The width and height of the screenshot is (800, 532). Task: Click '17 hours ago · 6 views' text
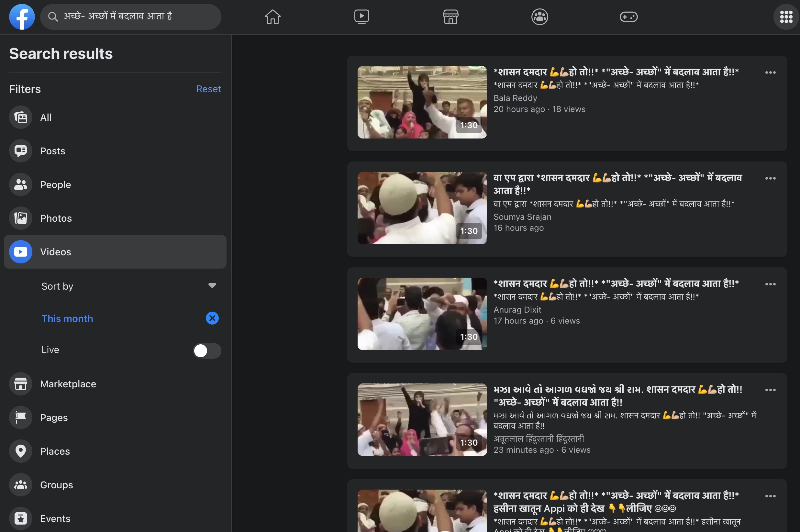[x=537, y=321]
